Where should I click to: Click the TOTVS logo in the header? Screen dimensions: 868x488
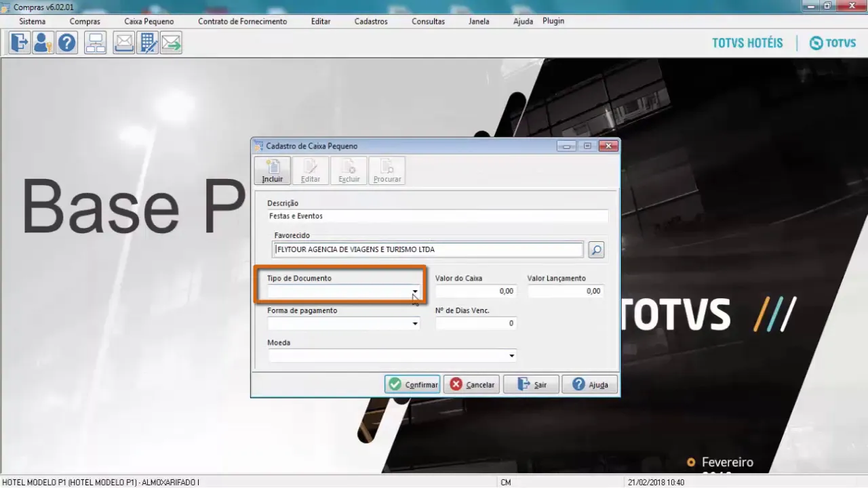point(833,43)
